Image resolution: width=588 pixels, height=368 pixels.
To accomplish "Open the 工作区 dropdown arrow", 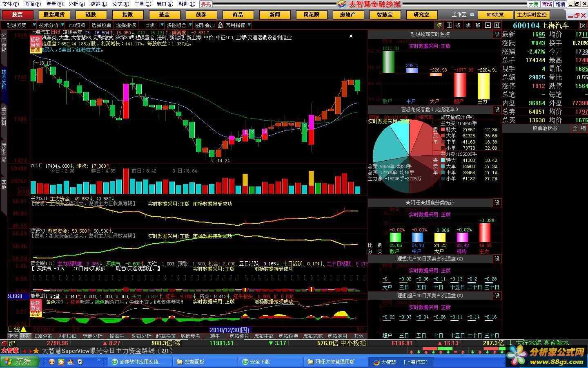I will pyautogui.click(x=472, y=14).
